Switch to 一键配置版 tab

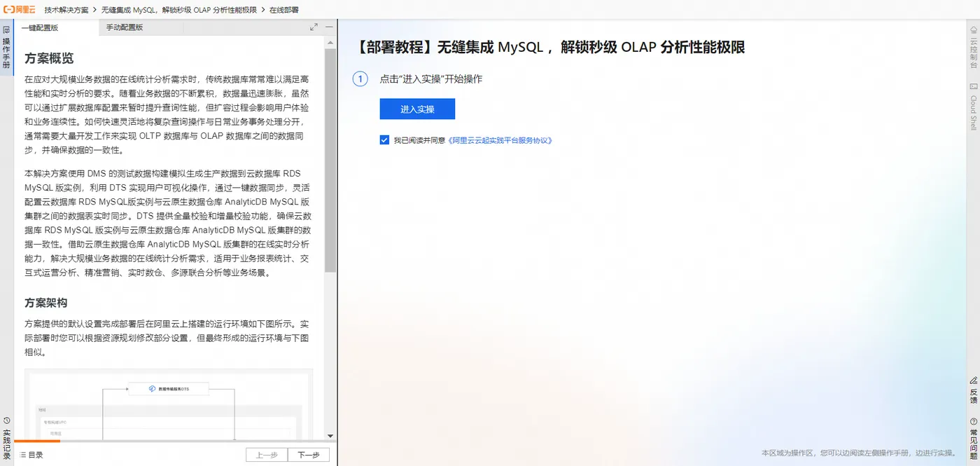[x=39, y=27]
